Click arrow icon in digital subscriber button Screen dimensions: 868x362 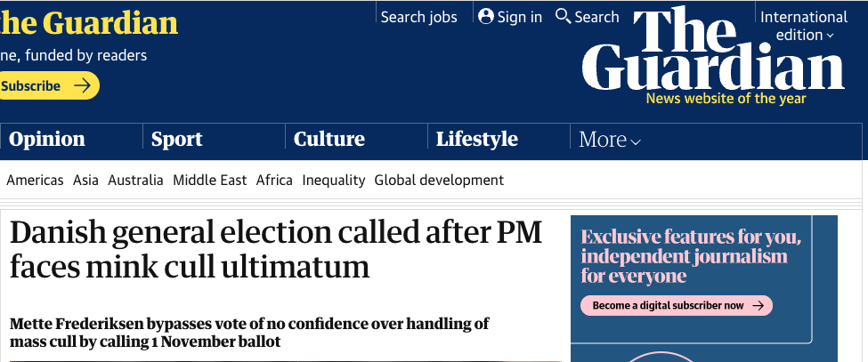(758, 305)
